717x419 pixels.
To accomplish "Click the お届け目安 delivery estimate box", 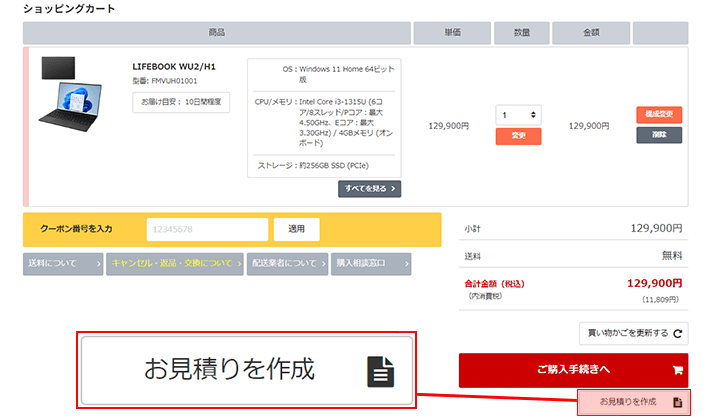I will pyautogui.click(x=181, y=102).
